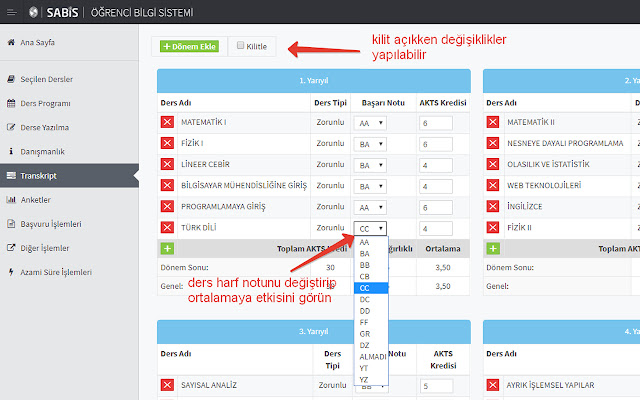The width and height of the screenshot is (640, 400).
Task: Choose CB in grade list
Action: (371, 276)
